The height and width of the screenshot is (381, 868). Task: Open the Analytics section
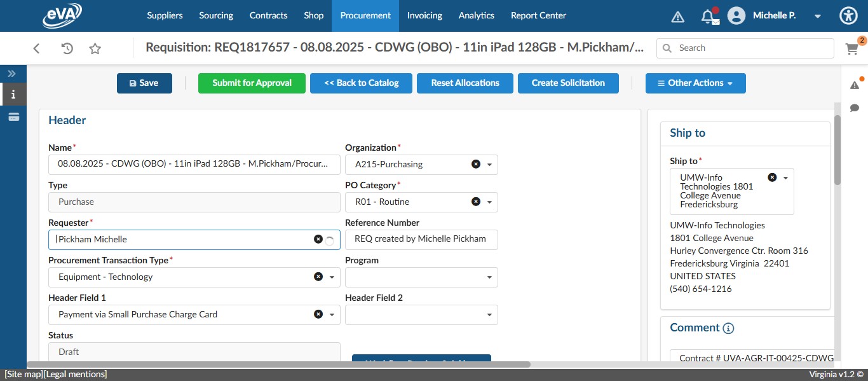pos(476,15)
